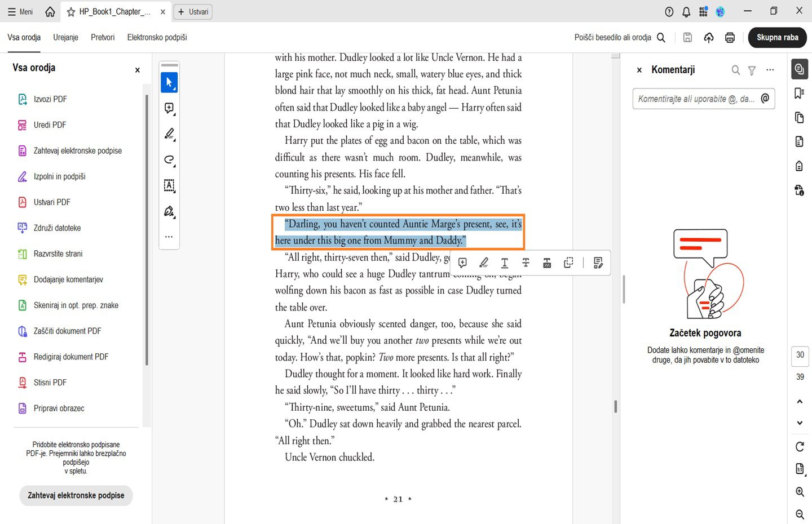Choose the Select arrow tool in quick toolbar

coord(169,82)
